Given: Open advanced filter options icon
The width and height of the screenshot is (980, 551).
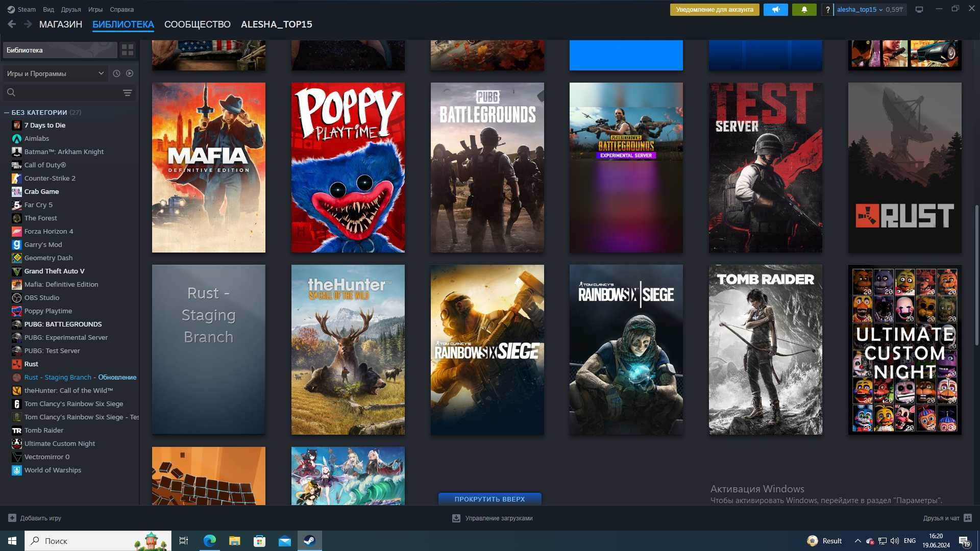Looking at the screenshot, I should pyautogui.click(x=128, y=93).
